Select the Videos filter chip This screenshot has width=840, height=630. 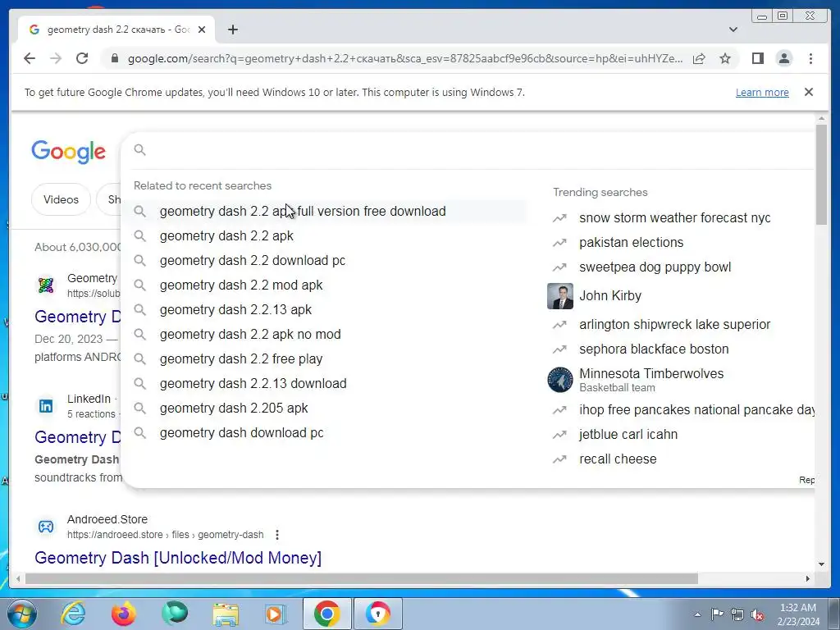tap(61, 199)
